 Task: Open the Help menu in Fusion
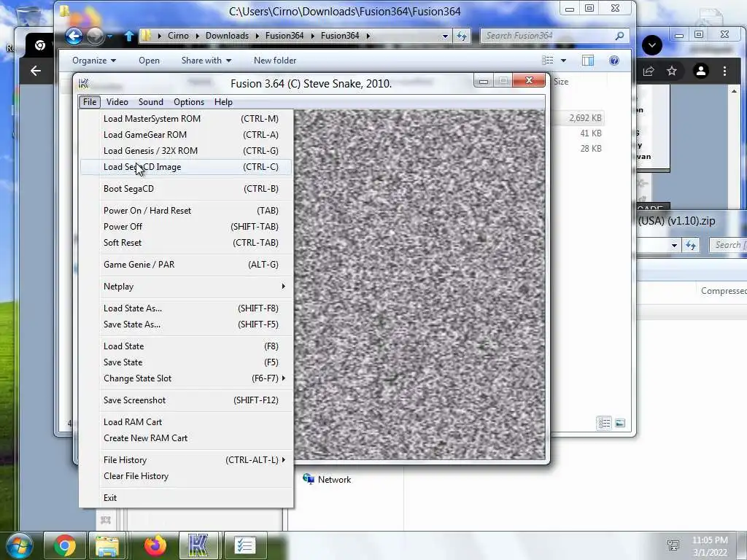click(223, 102)
